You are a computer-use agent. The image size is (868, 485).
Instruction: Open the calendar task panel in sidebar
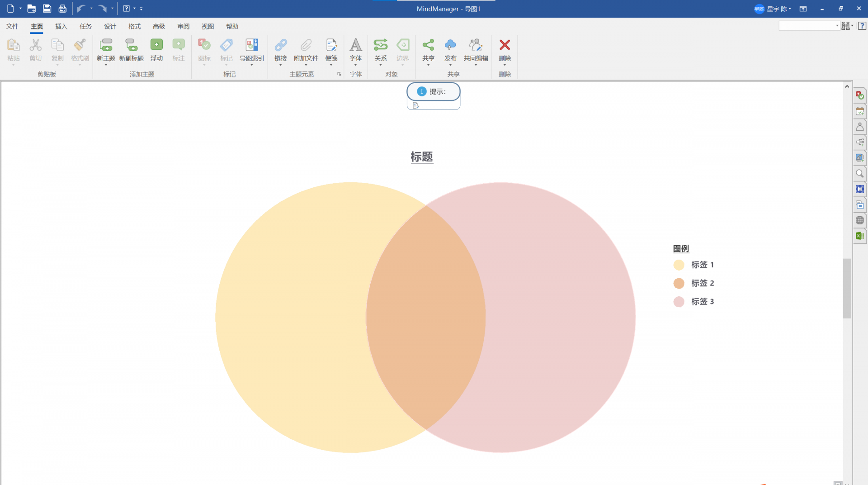click(x=860, y=111)
